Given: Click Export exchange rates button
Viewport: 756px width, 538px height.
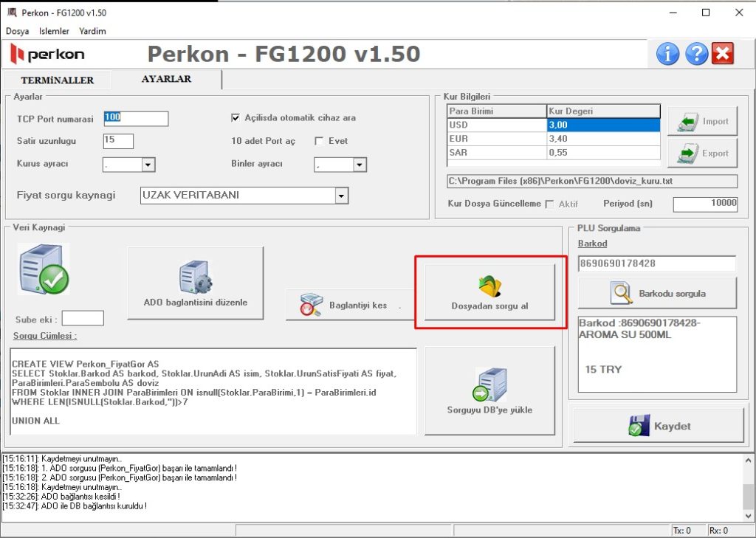Looking at the screenshot, I should [x=703, y=154].
